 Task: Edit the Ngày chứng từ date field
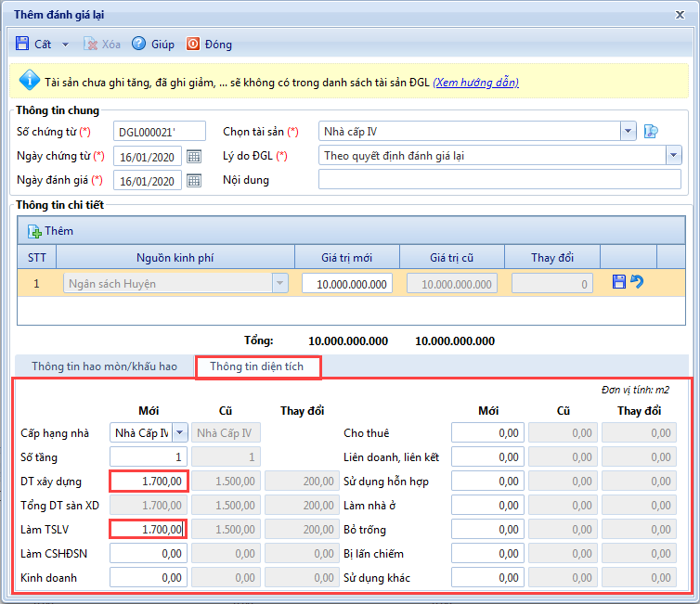tap(148, 156)
